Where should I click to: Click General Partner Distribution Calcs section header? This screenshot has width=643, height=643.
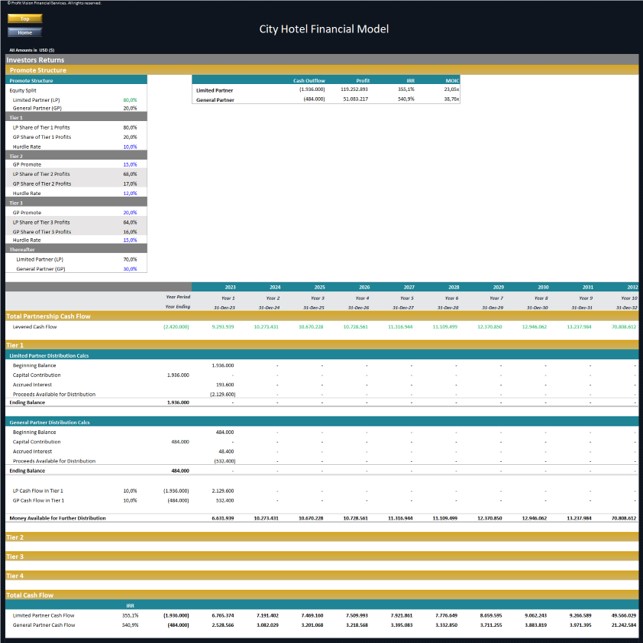(x=322, y=422)
